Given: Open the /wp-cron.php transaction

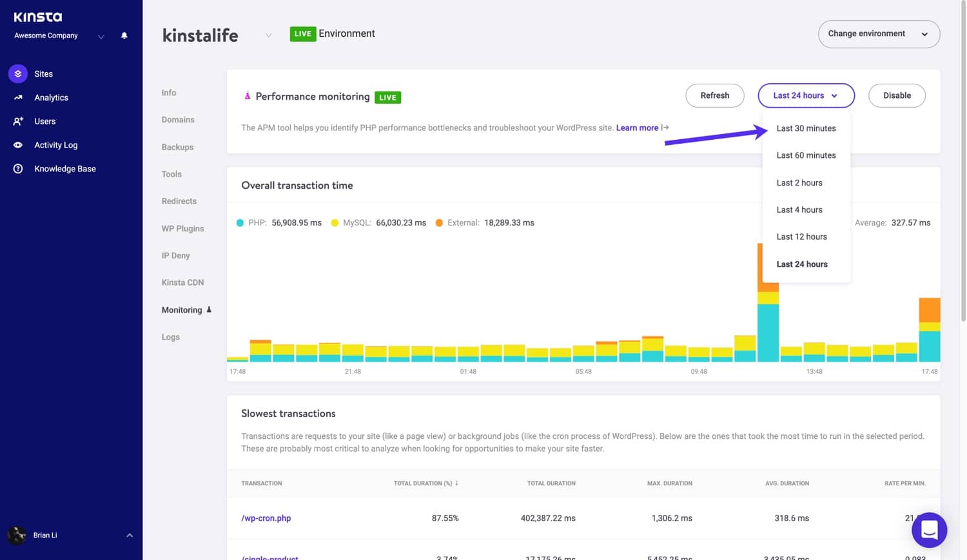Looking at the screenshot, I should point(266,518).
